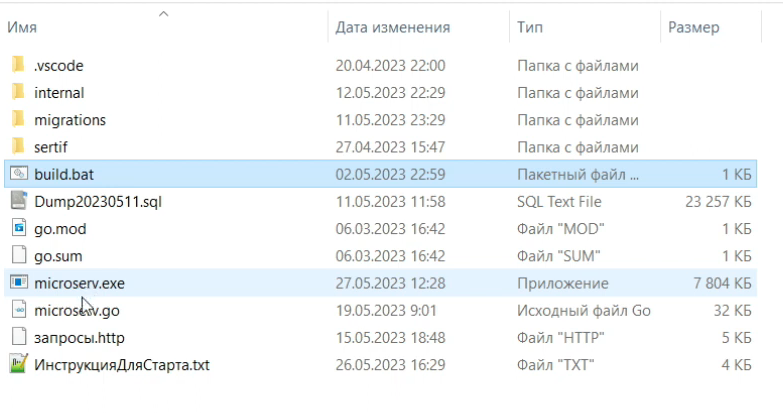The width and height of the screenshot is (783, 413).
Task: Click the sertif folder icon
Action: point(18,147)
